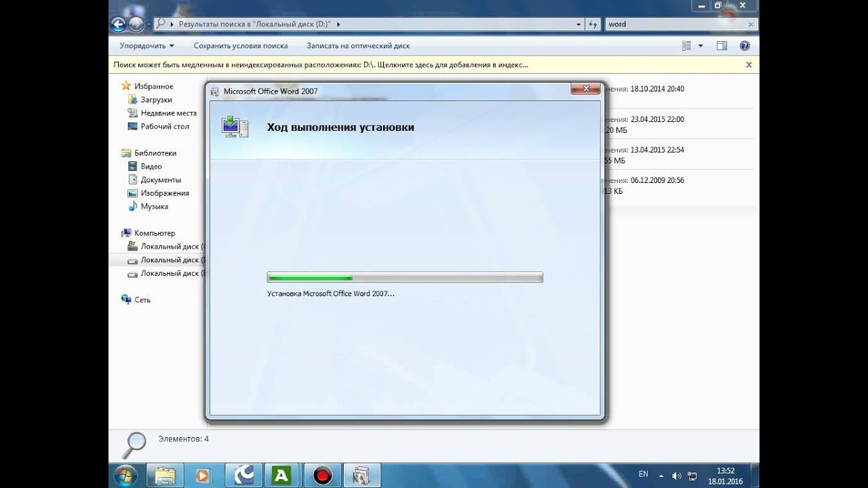Open Рабочий стол in Favorites
The height and width of the screenshot is (488, 868).
point(165,126)
